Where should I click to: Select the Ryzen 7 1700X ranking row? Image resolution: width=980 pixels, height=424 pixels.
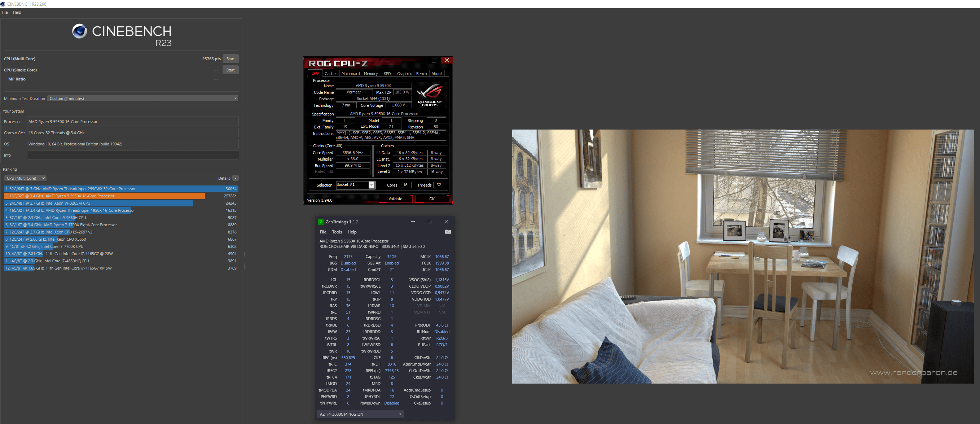coord(121,225)
